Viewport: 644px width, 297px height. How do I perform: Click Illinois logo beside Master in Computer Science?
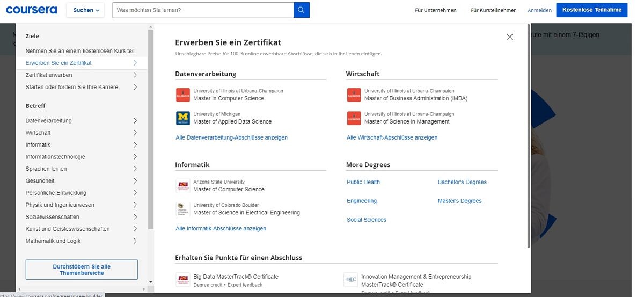point(183,95)
